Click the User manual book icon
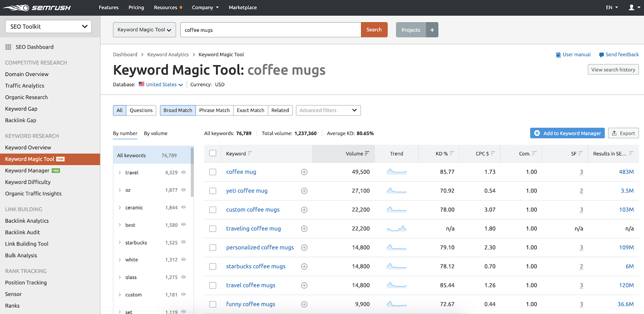 558,55
